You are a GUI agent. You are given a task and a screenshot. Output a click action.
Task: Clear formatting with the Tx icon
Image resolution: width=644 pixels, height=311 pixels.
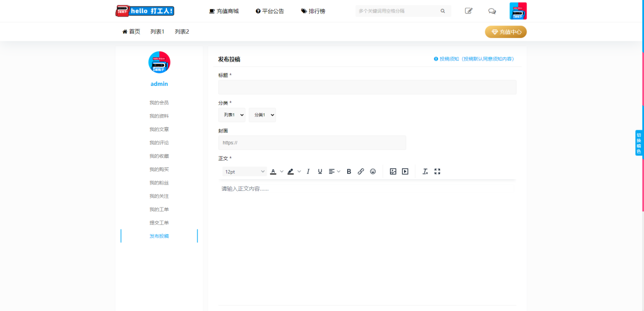click(425, 172)
